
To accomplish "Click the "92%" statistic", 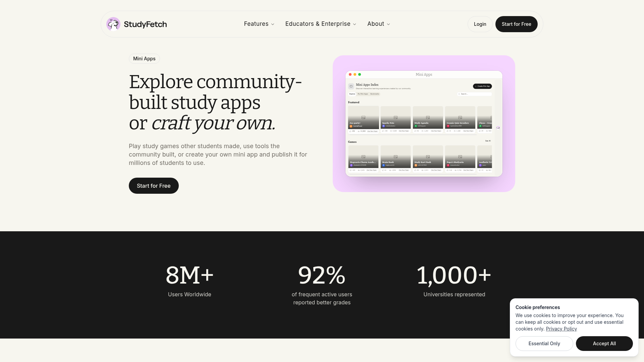I will click(322, 275).
